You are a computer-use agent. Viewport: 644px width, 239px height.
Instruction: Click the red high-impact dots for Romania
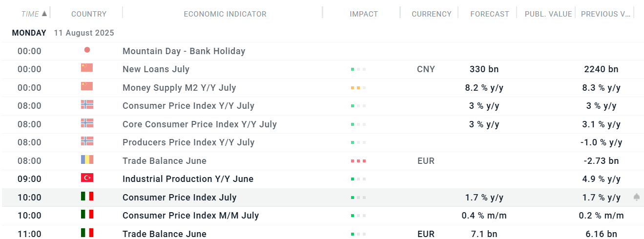(x=358, y=161)
